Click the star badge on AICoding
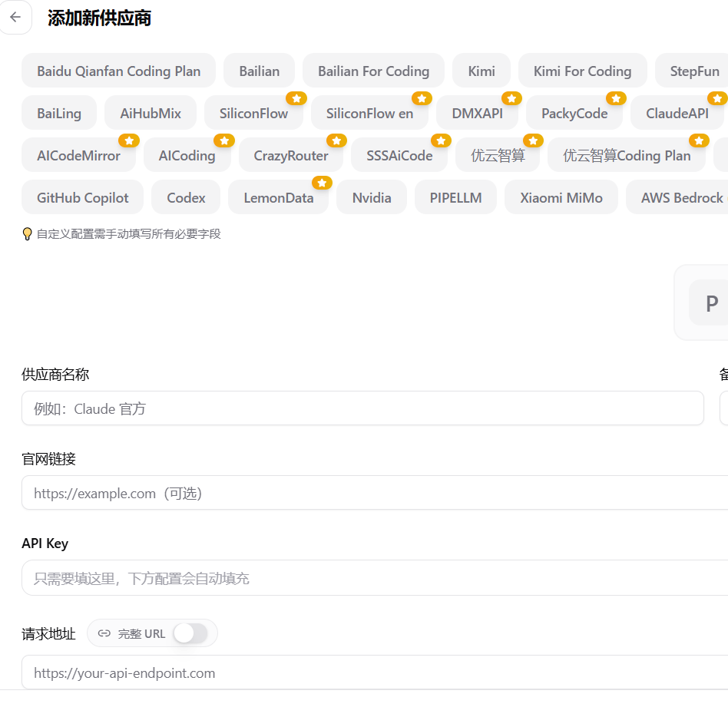This screenshot has width=728, height=717. tap(224, 140)
